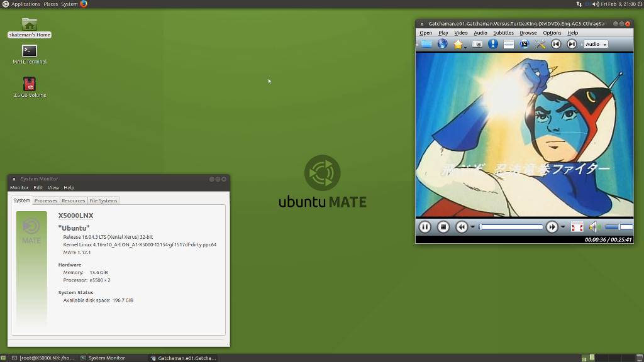Image resolution: width=644 pixels, height=362 pixels.
Task: Click the Release 16.04.3 LTS text
Action: [108, 237]
